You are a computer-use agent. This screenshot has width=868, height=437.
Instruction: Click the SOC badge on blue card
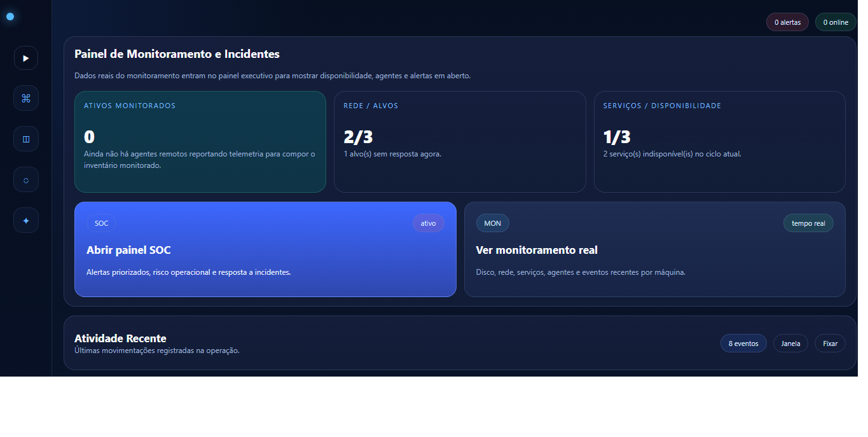tap(101, 223)
